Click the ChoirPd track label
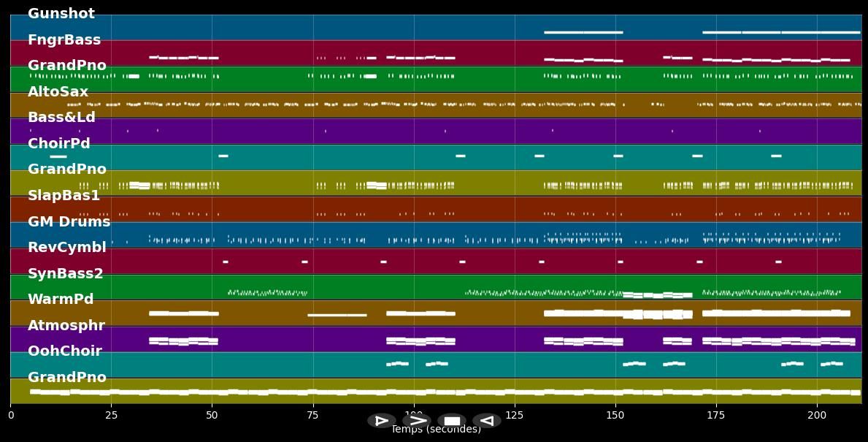 point(59,144)
